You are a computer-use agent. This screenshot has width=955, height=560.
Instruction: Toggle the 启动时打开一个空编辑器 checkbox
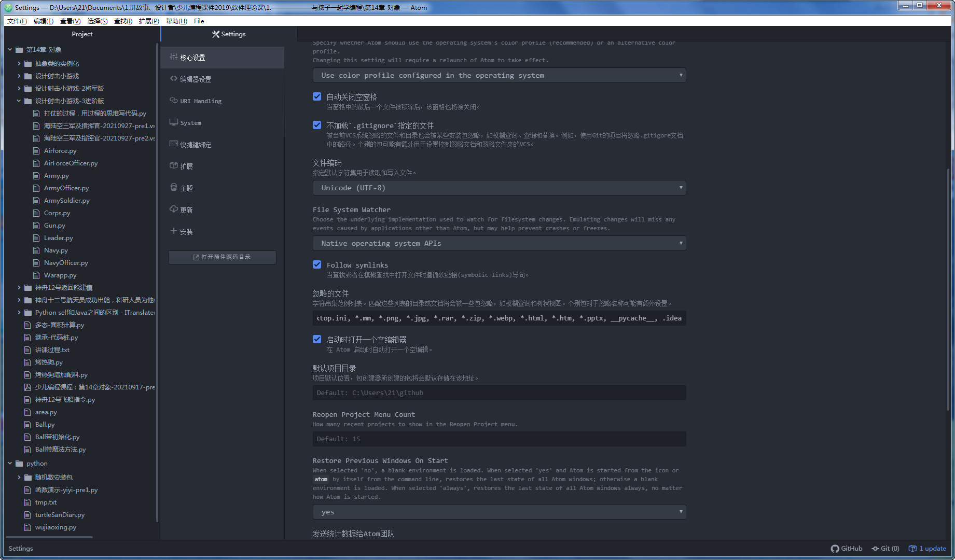tap(317, 339)
